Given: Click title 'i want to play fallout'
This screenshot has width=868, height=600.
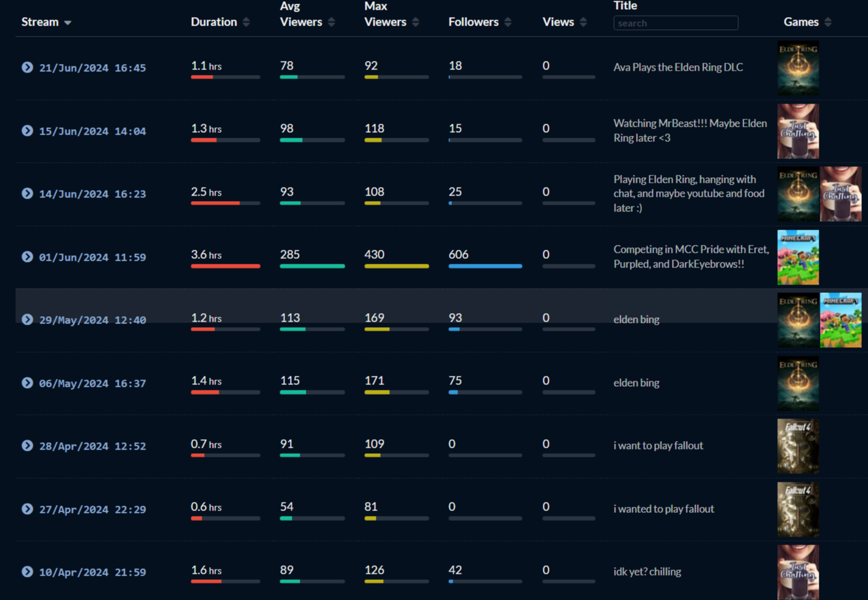Looking at the screenshot, I should 658,445.
